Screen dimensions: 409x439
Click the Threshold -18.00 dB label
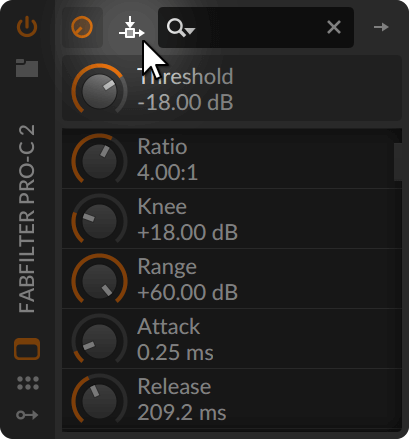click(x=185, y=89)
